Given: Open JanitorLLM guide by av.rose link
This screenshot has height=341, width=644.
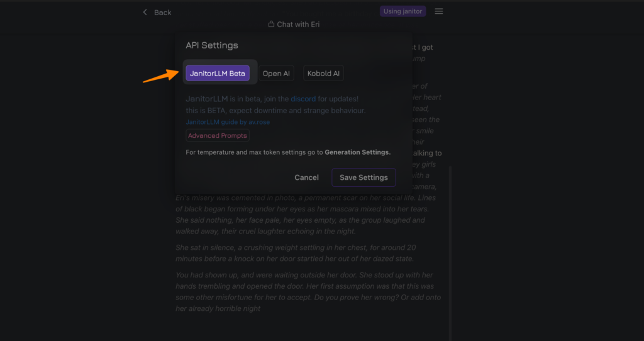Looking at the screenshot, I should 228,122.
